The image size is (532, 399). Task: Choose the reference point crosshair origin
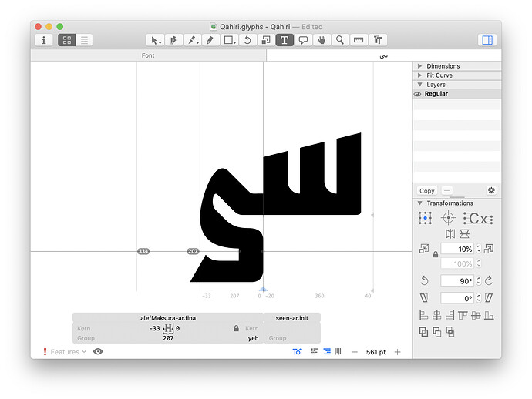[x=448, y=218]
